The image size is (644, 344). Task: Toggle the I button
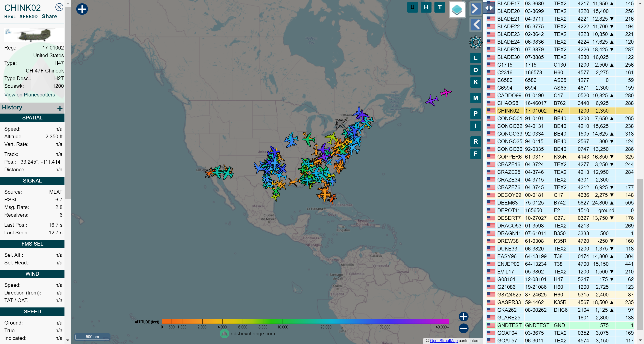point(476,126)
